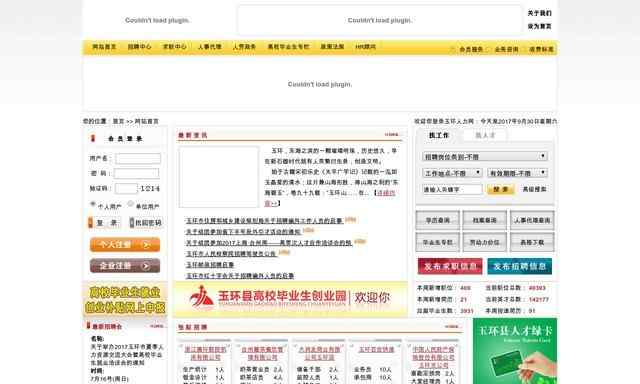Open 政策法规 in the navigation bar
Screen dimensions: 640x384
(x=332, y=47)
